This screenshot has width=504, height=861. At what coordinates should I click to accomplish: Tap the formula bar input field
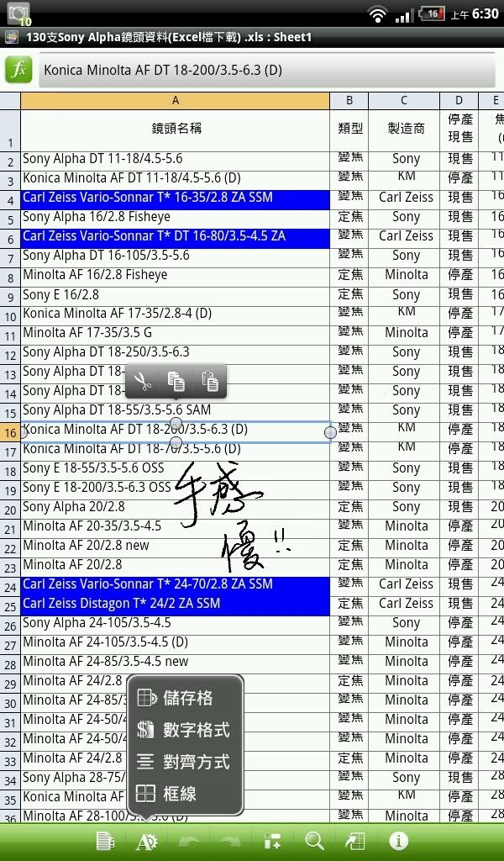[267, 71]
